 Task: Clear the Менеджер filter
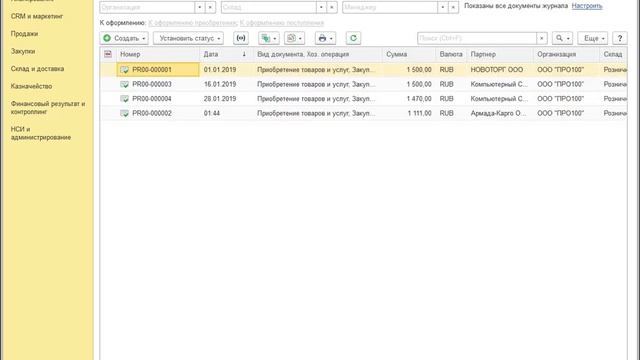[x=453, y=7]
